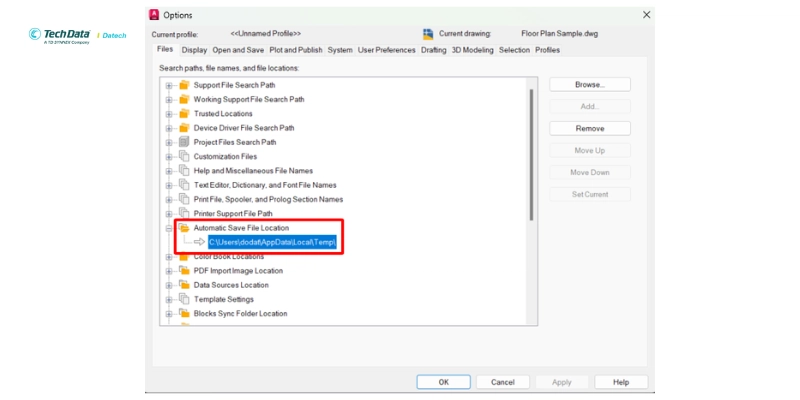Click the PDF Import Image Location folder icon
This screenshot has width=800, height=400.
[x=184, y=271]
